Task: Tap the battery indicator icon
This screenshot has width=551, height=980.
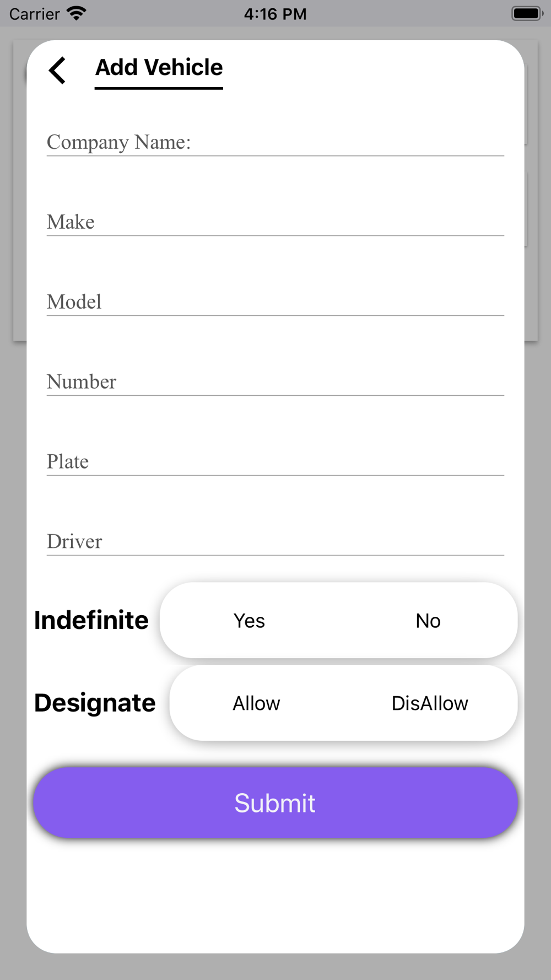Action: click(527, 13)
